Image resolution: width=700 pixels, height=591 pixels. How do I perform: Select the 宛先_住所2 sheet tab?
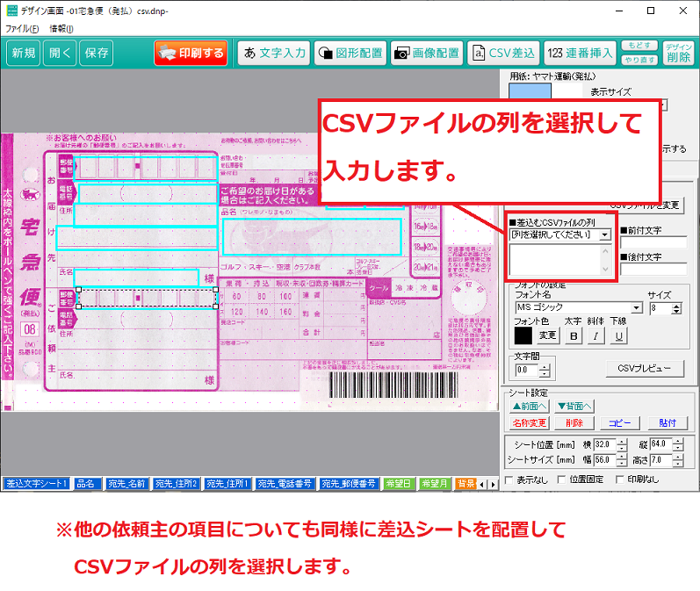tap(177, 484)
